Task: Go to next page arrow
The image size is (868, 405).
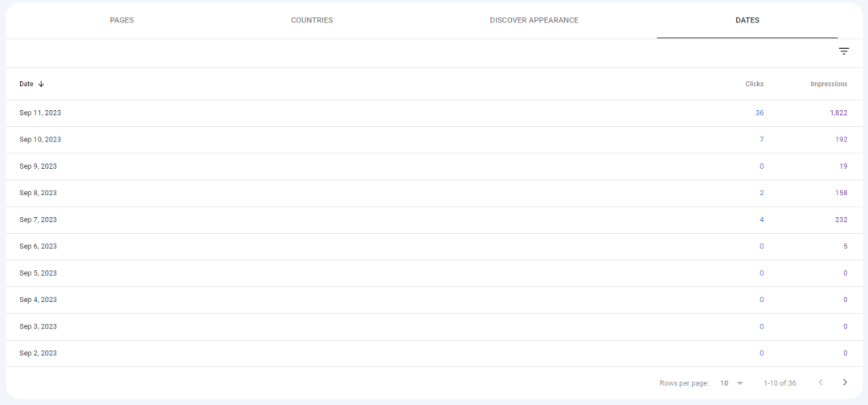Action: [845, 382]
